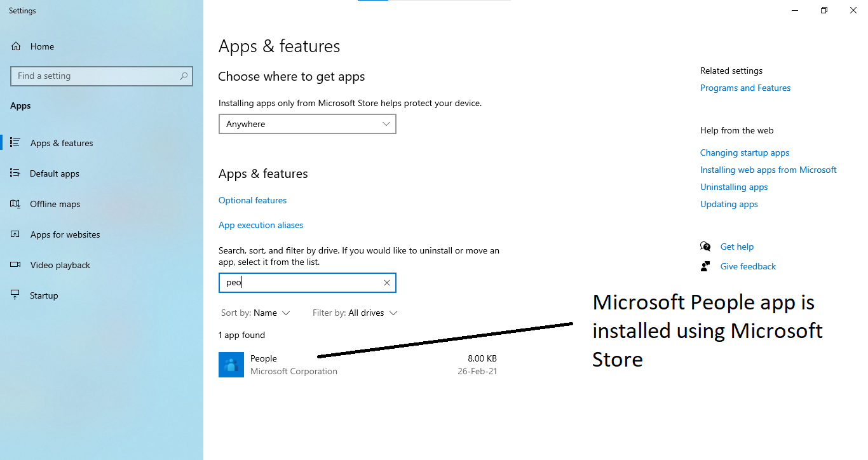Click the Startup sidebar icon
This screenshot has height=460, width=868.
(15, 295)
